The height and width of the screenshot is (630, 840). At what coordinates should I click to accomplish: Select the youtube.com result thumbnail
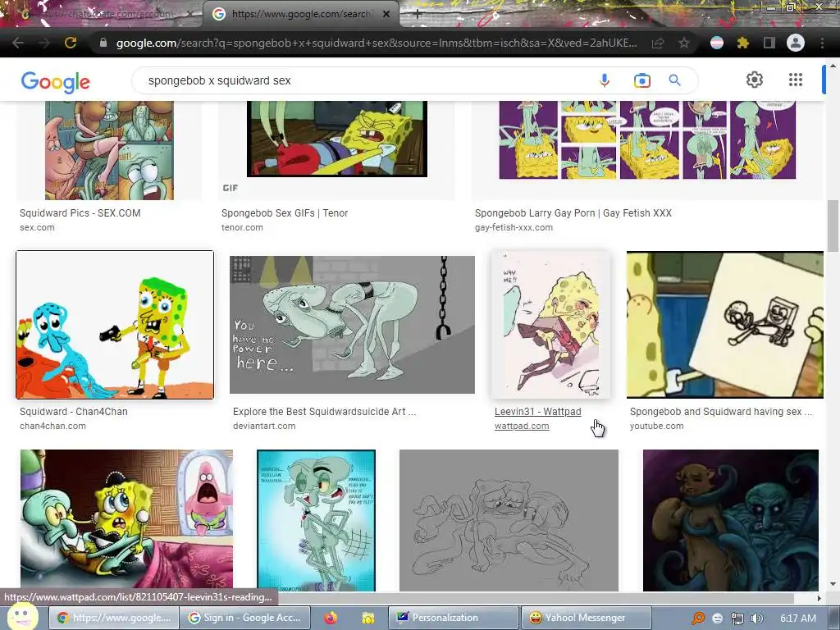725,325
